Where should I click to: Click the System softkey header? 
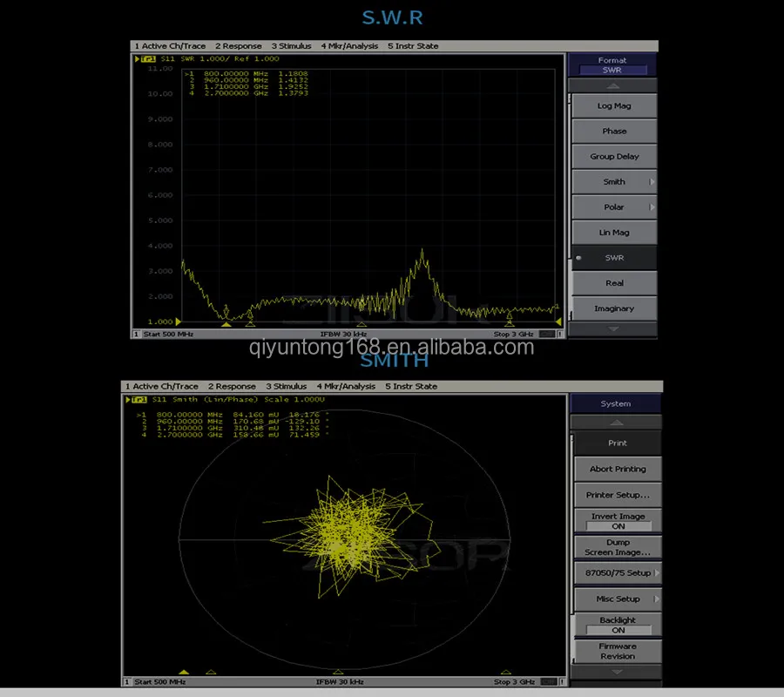coord(616,403)
